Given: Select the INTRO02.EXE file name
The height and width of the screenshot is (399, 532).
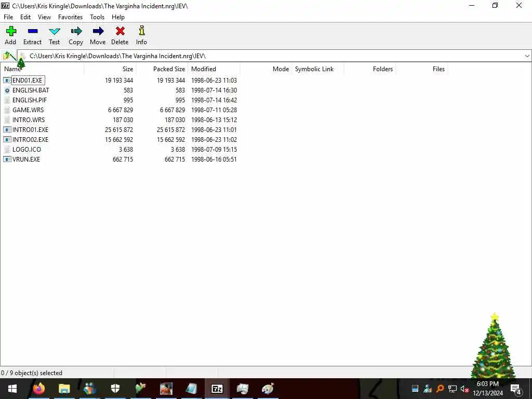Looking at the screenshot, I should (31, 139).
